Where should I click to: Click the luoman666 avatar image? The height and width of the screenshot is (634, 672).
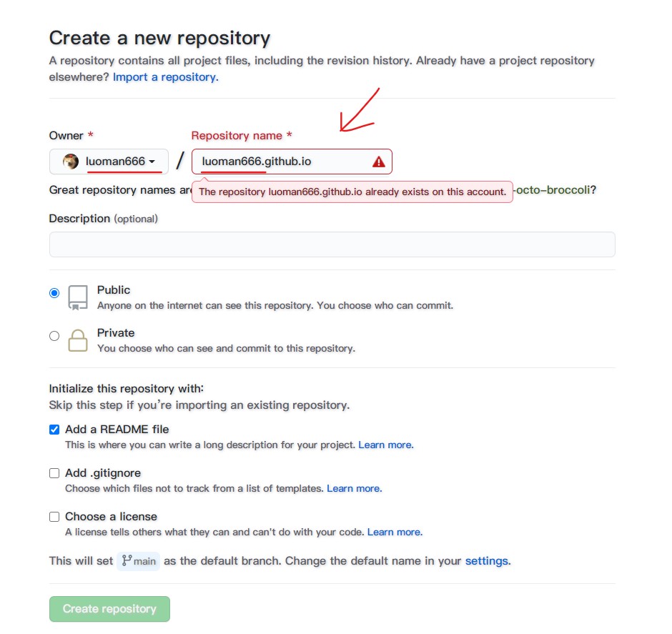coord(71,162)
